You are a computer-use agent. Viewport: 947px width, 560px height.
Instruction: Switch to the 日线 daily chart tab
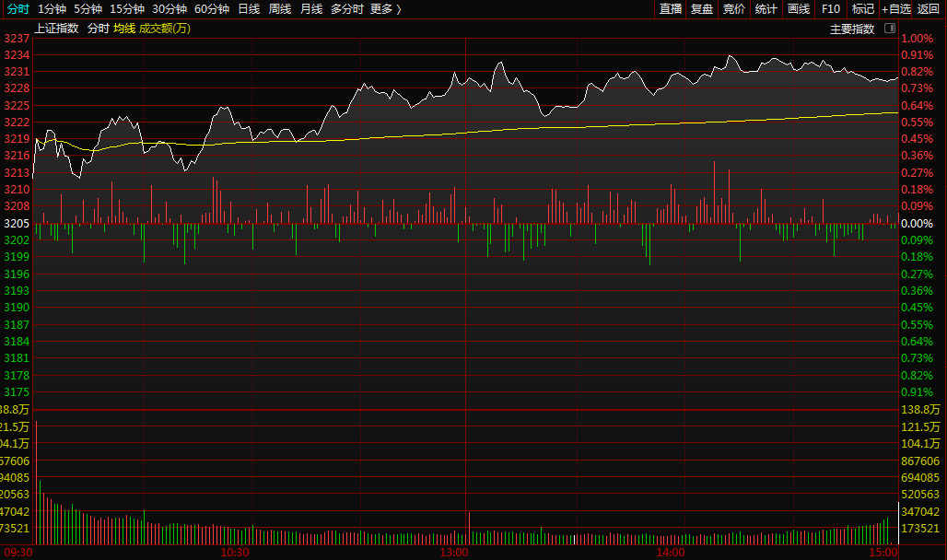point(249,8)
